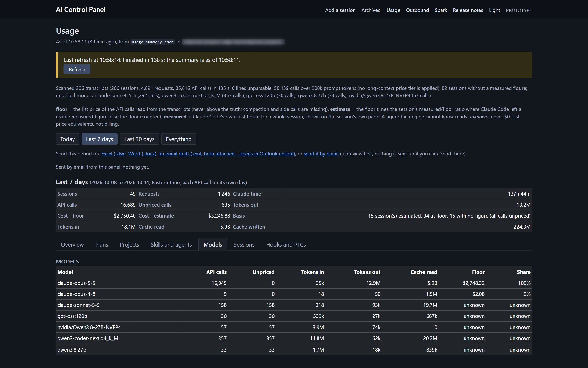Switch to the Overview tab
Viewport: 588px width, 368px height.
click(72, 245)
